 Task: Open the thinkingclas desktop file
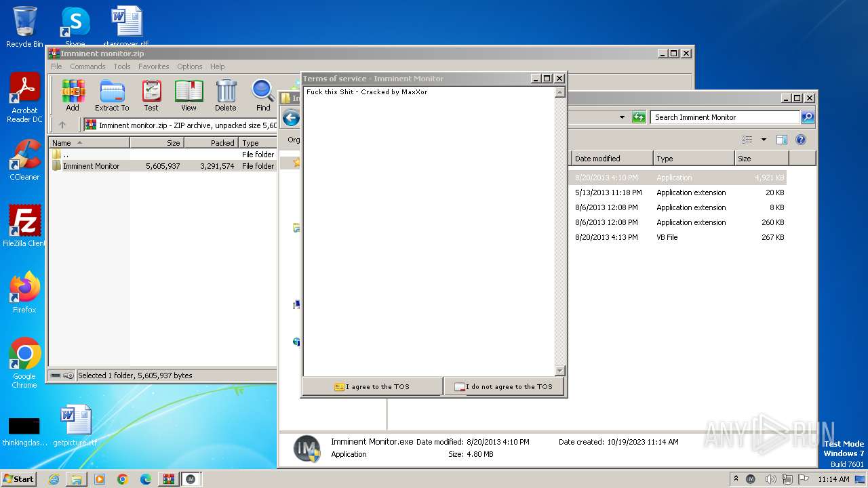[24, 432]
